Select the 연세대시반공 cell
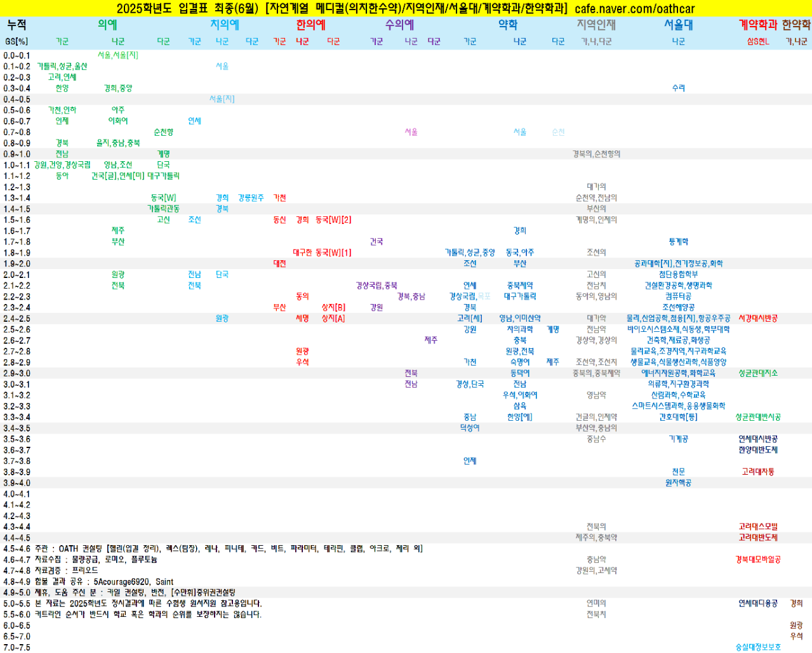The image size is (812, 653). 757,439
